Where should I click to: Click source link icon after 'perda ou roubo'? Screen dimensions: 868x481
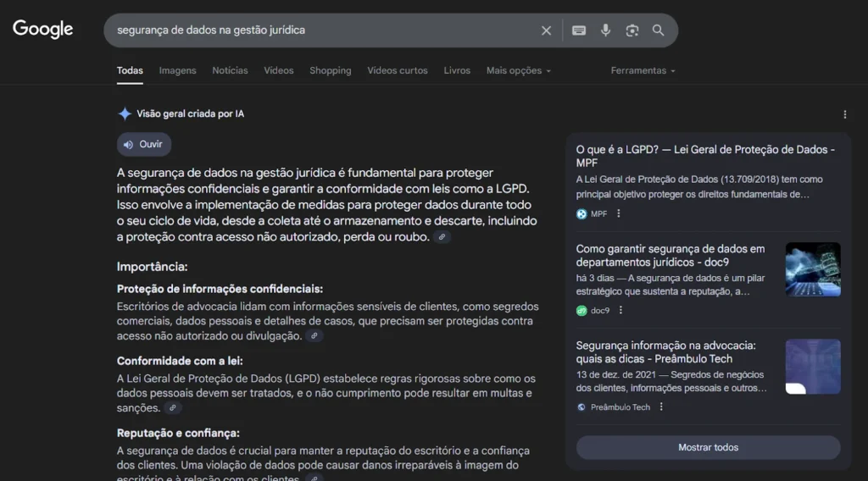pyautogui.click(x=442, y=237)
